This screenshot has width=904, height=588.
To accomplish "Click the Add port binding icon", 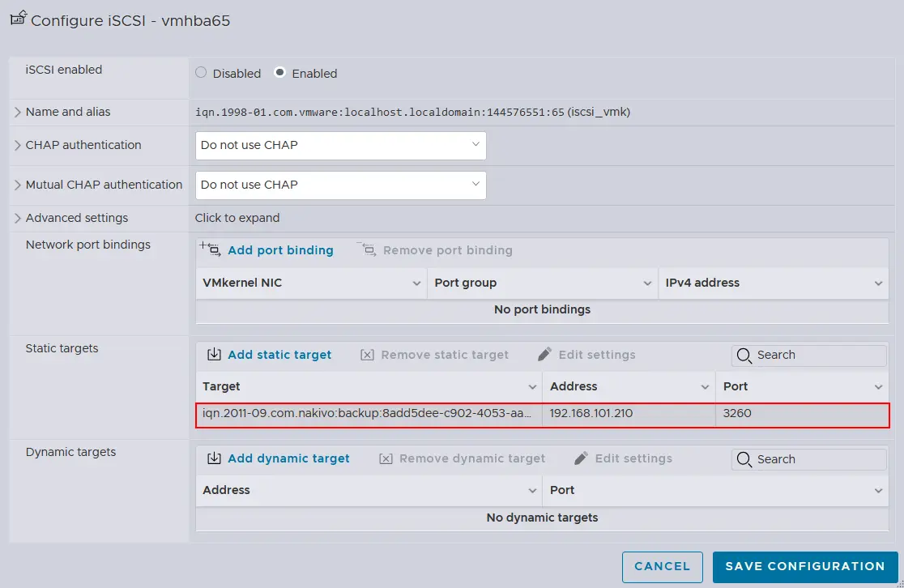I will 210,249.
